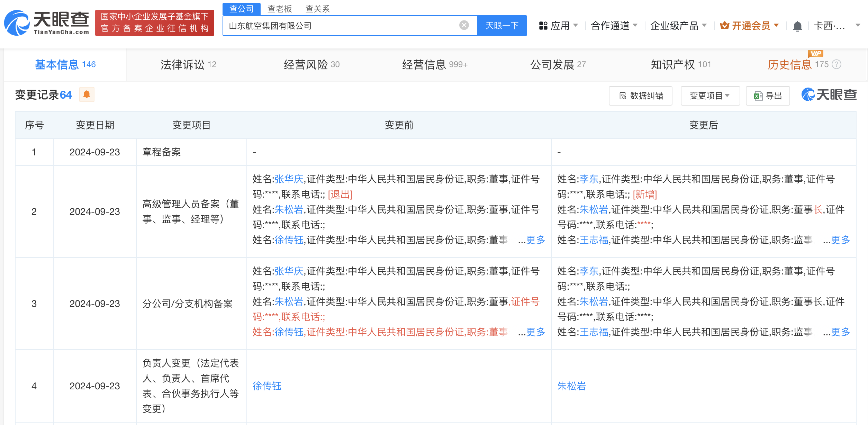Click the 变更日期 column header
This screenshot has height=425, width=868.
pos(95,125)
